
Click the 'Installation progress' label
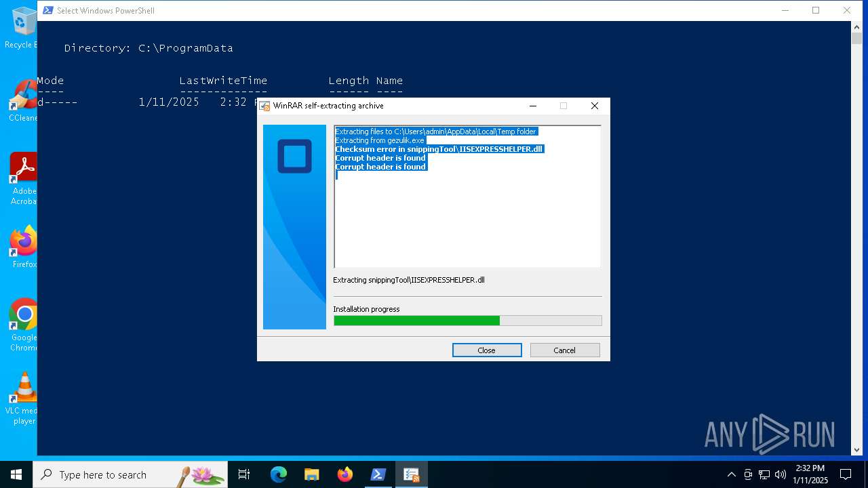(366, 309)
